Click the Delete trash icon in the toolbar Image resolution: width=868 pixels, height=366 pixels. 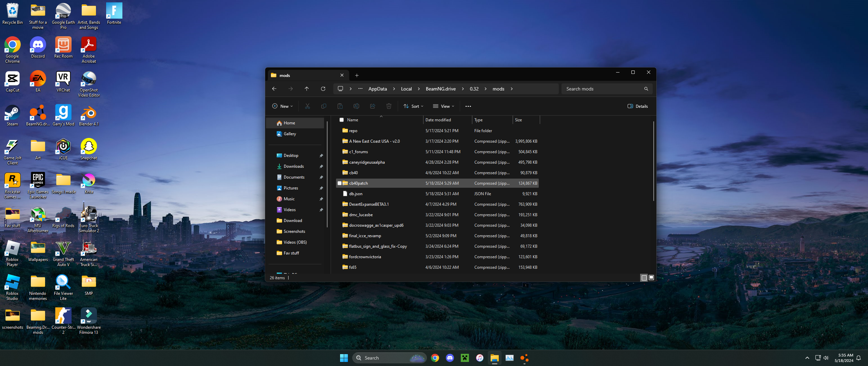pos(389,106)
